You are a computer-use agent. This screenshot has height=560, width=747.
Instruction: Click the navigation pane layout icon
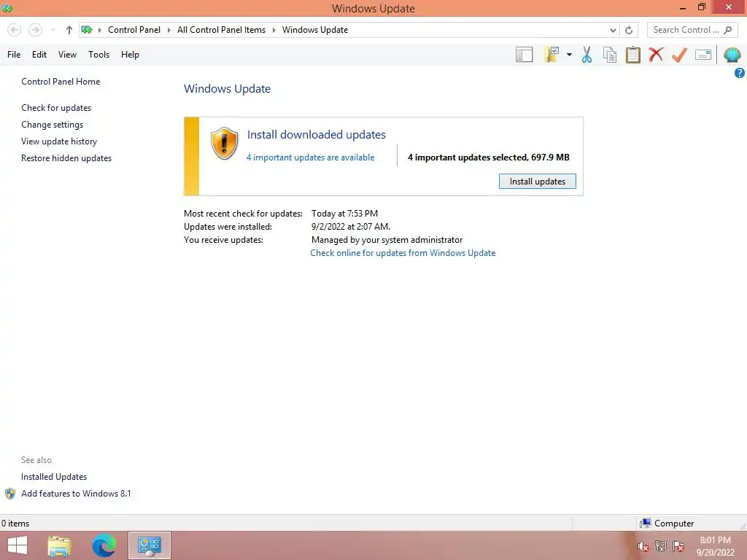click(524, 55)
